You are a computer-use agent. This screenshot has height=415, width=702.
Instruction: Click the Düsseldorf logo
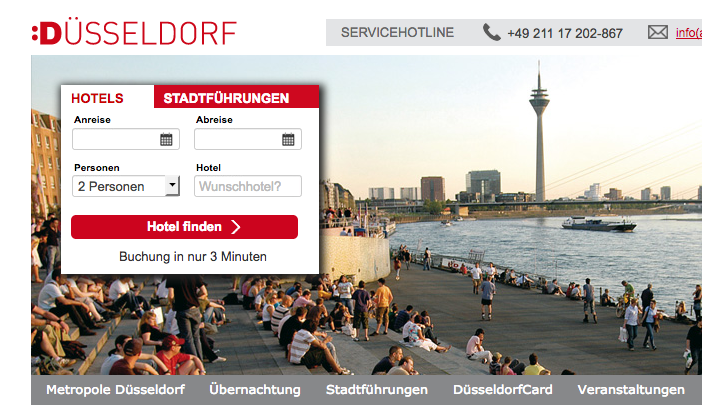coord(134,33)
